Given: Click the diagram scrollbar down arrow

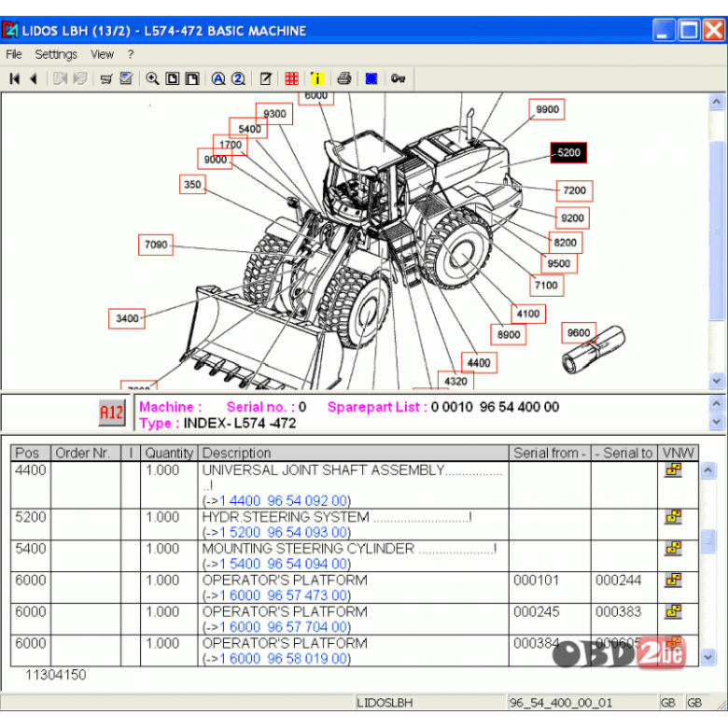Looking at the screenshot, I should pyautogui.click(x=717, y=381).
